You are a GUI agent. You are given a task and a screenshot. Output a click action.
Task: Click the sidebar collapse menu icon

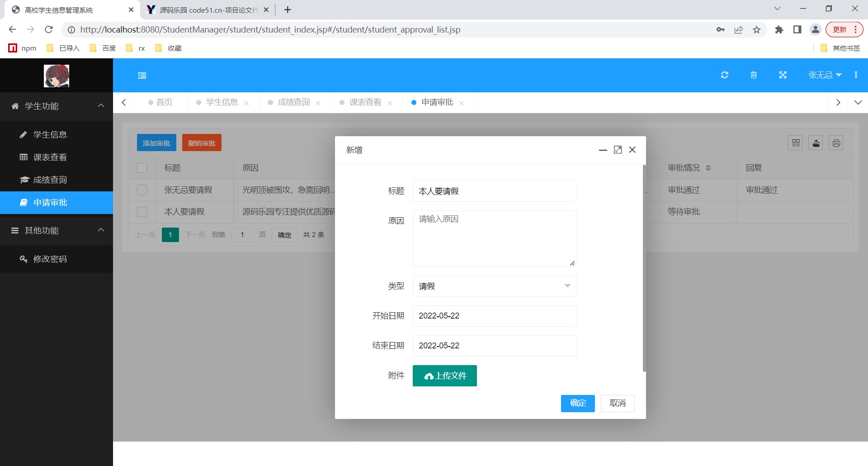(x=142, y=76)
